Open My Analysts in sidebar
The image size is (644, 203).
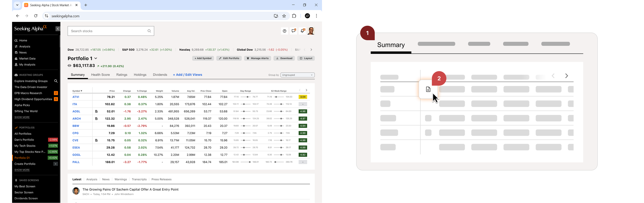click(27, 65)
